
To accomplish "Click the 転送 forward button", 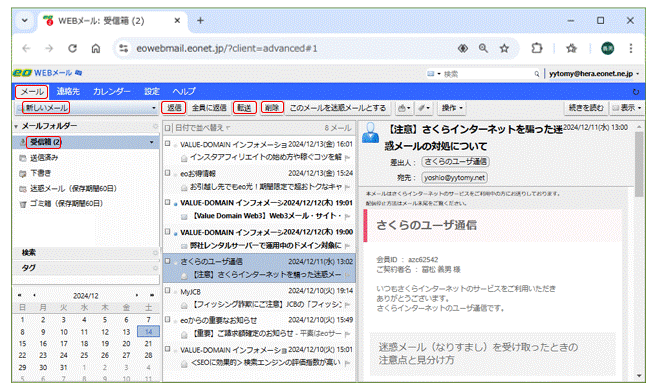I will click(244, 108).
